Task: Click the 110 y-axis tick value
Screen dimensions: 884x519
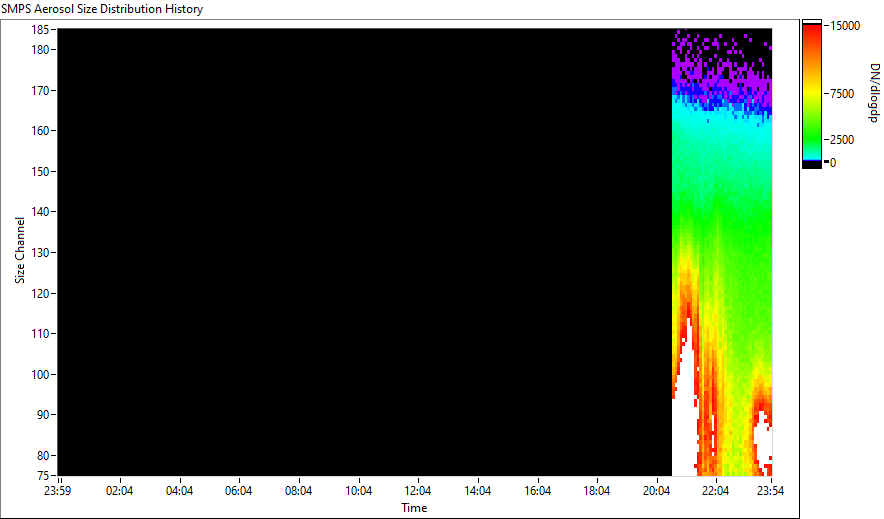Action: click(x=39, y=334)
